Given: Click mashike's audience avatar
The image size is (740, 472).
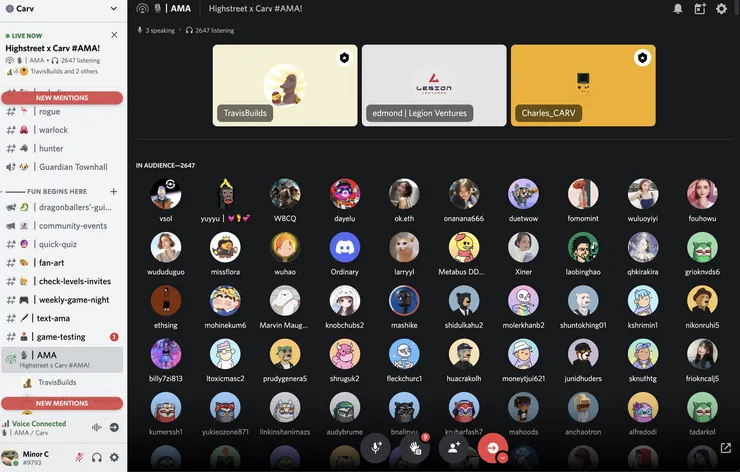Looking at the screenshot, I should click(x=404, y=300).
